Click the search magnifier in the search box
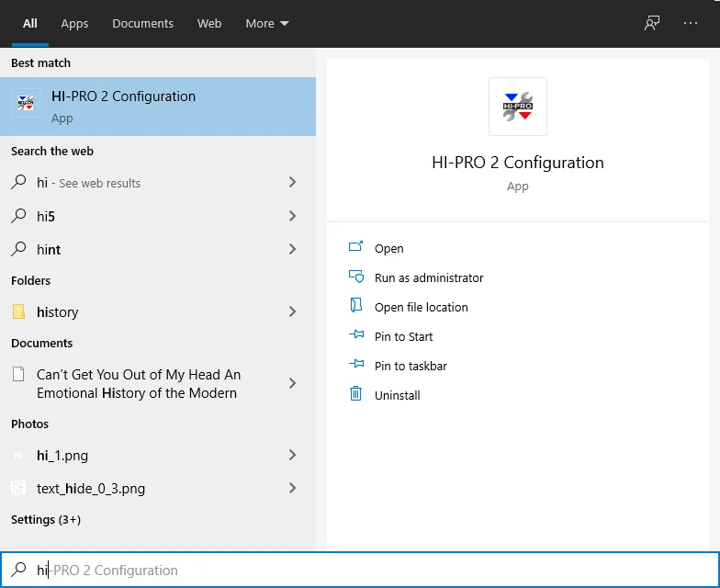720x588 pixels. 18,570
